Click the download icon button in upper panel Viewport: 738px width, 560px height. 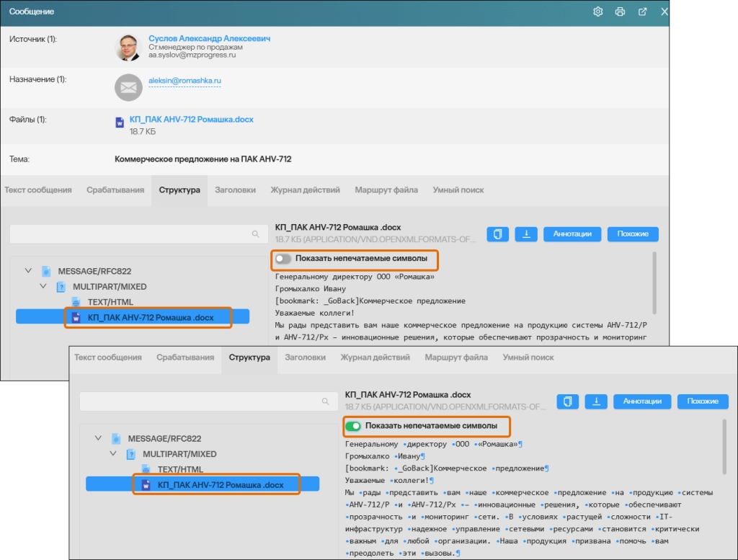pyautogui.click(x=526, y=234)
